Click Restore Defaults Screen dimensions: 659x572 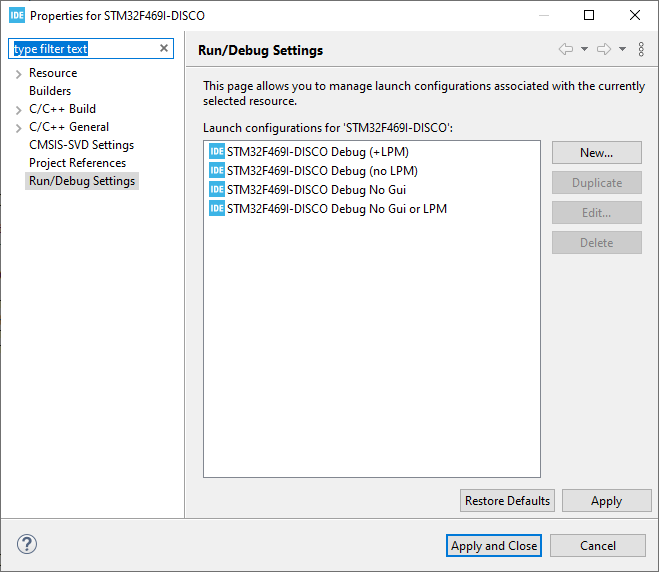[507, 501]
